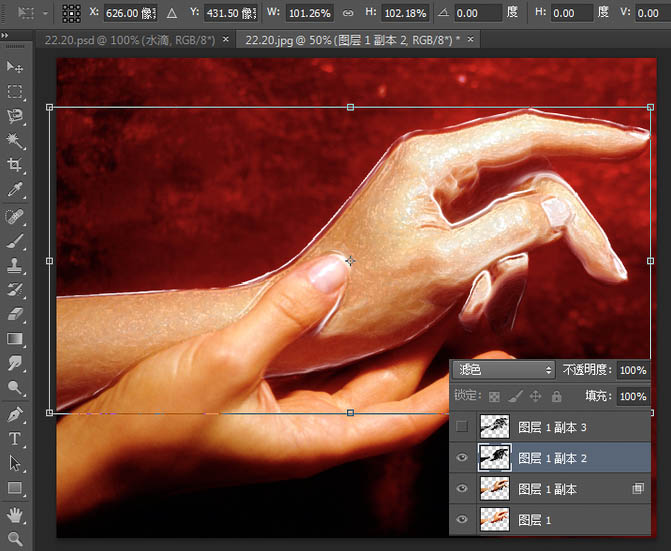Image resolution: width=671 pixels, height=551 pixels.
Task: Close the 22.20.jpg document tab
Action: click(x=470, y=39)
